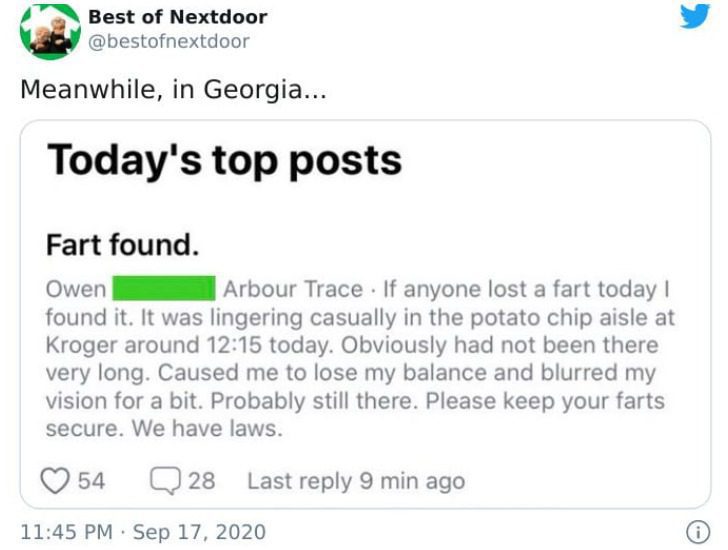Open the tweet info icon

point(698,532)
